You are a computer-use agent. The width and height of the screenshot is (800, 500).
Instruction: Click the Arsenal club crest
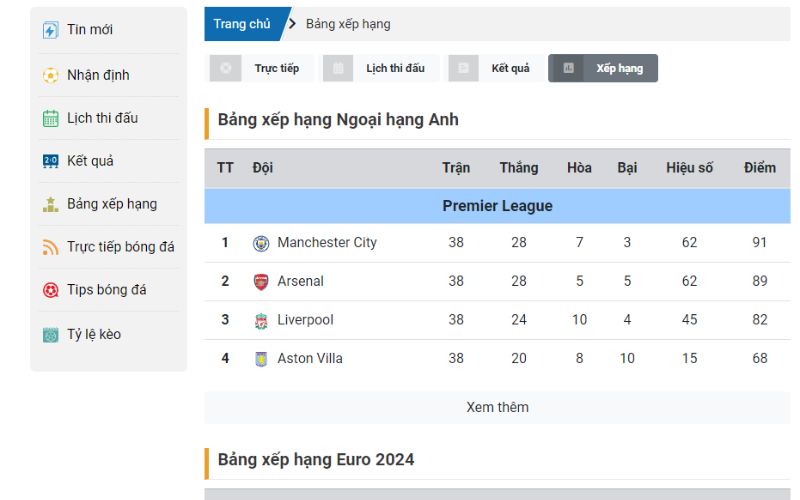point(261,282)
